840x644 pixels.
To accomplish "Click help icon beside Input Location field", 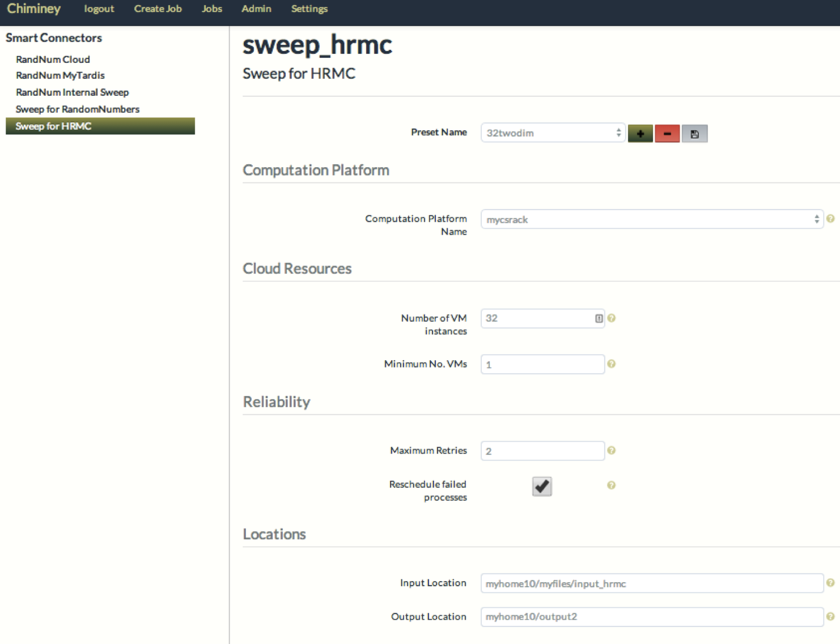I will pyautogui.click(x=830, y=583).
